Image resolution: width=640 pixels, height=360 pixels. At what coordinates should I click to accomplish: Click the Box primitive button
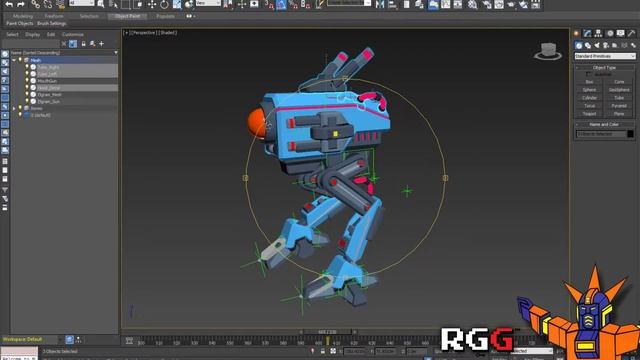589,82
